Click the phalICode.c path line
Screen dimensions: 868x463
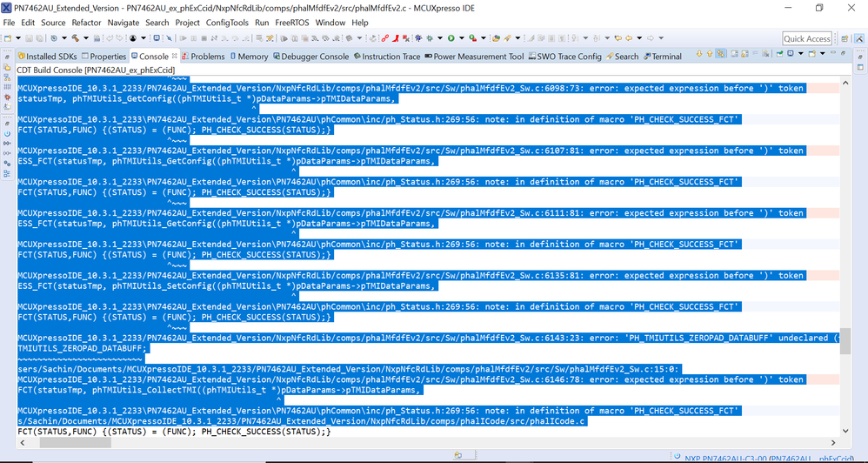point(303,421)
